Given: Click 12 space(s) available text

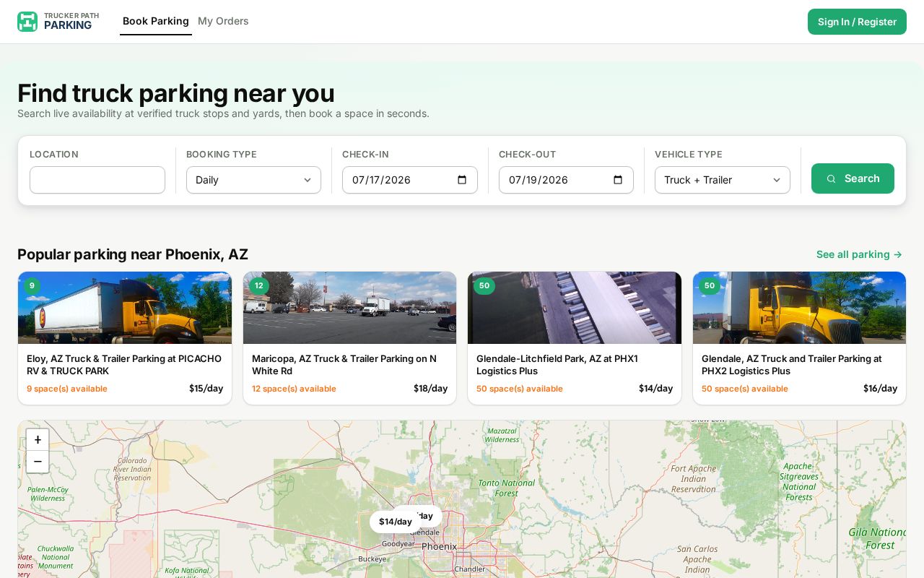Looking at the screenshot, I should [x=294, y=389].
